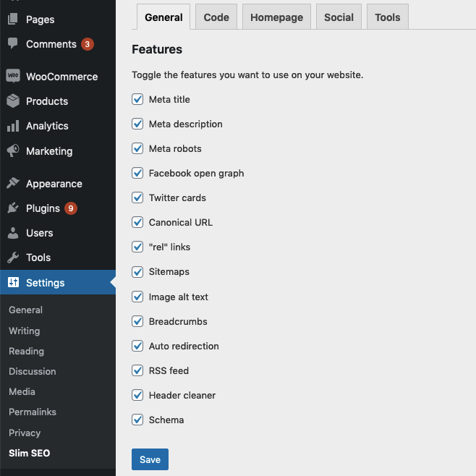Go to Products menu item
The height and width of the screenshot is (476, 476).
tap(47, 101)
